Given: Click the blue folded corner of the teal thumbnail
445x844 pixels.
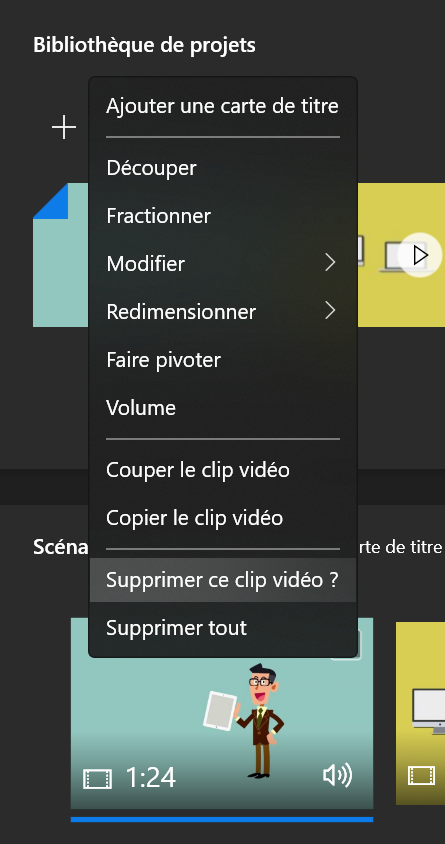Looking at the screenshot, I should pyautogui.click(x=51, y=201).
